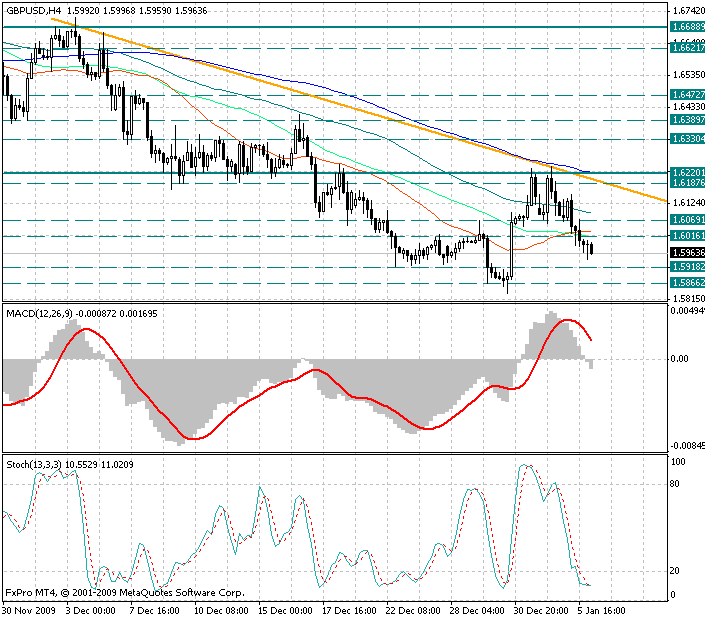Click the GBPUSD,H4 chart title text

(x=34, y=10)
